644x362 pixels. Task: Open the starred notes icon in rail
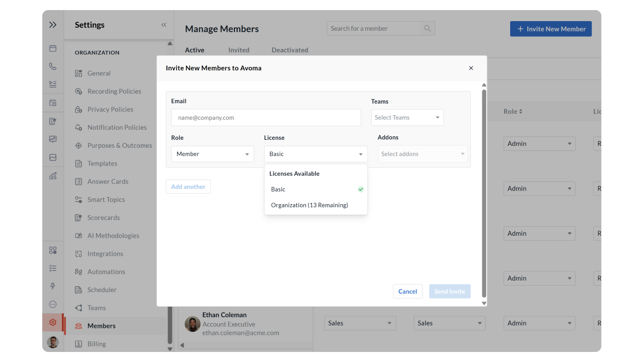click(53, 121)
